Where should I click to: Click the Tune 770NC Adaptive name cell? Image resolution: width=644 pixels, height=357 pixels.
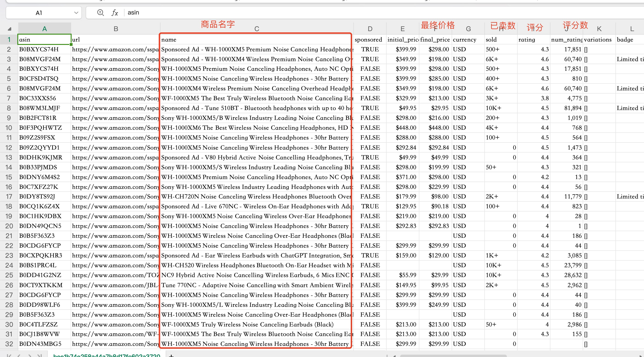coord(257,285)
